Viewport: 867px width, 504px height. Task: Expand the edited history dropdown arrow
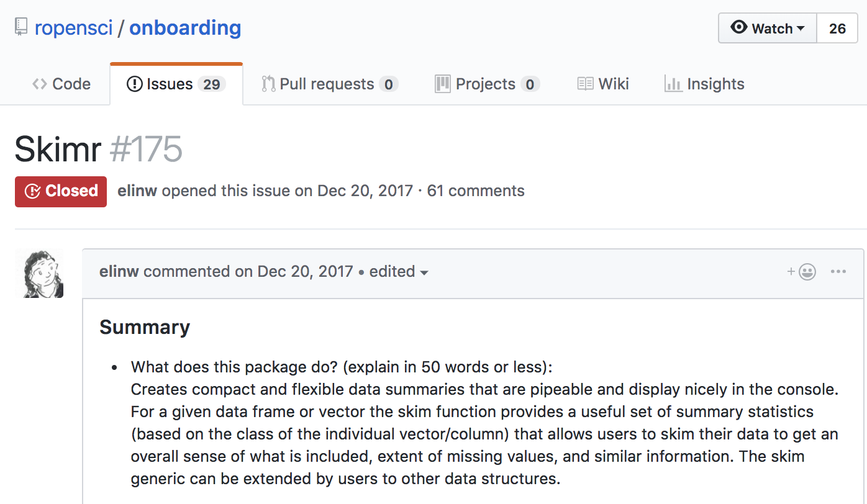tap(424, 273)
